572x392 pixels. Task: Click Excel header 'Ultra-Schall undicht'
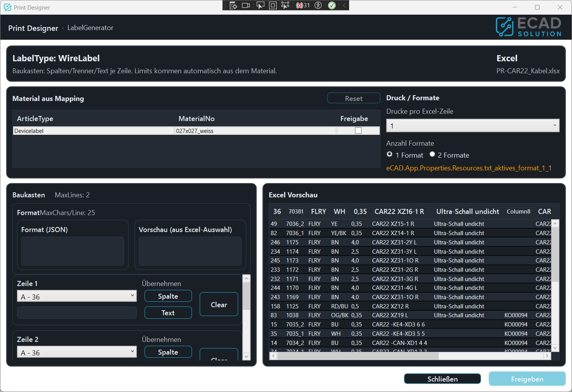pyautogui.click(x=468, y=211)
